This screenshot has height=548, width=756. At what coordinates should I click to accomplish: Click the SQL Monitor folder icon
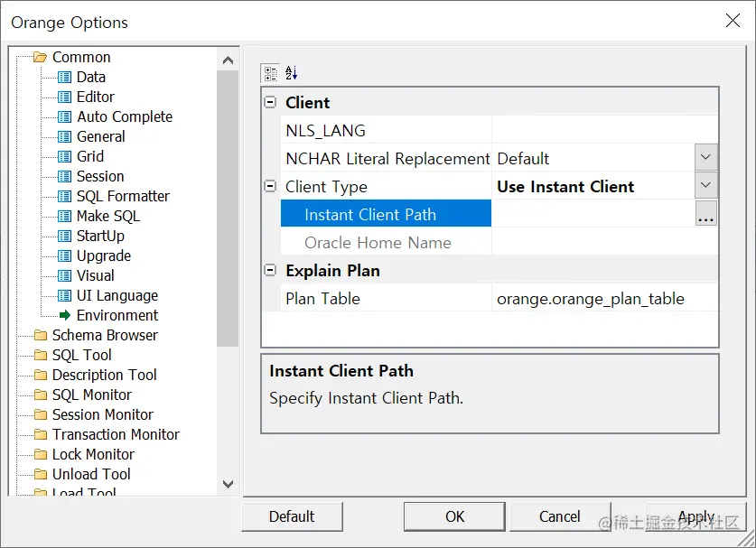pyautogui.click(x=41, y=395)
